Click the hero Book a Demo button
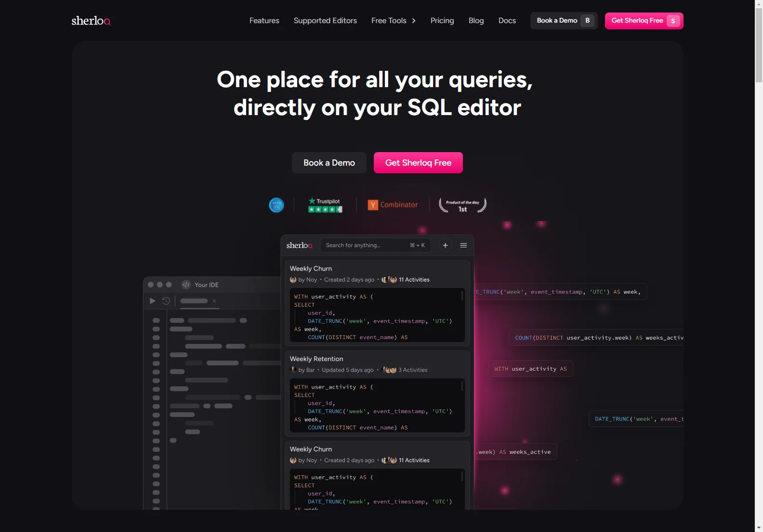 coord(329,163)
